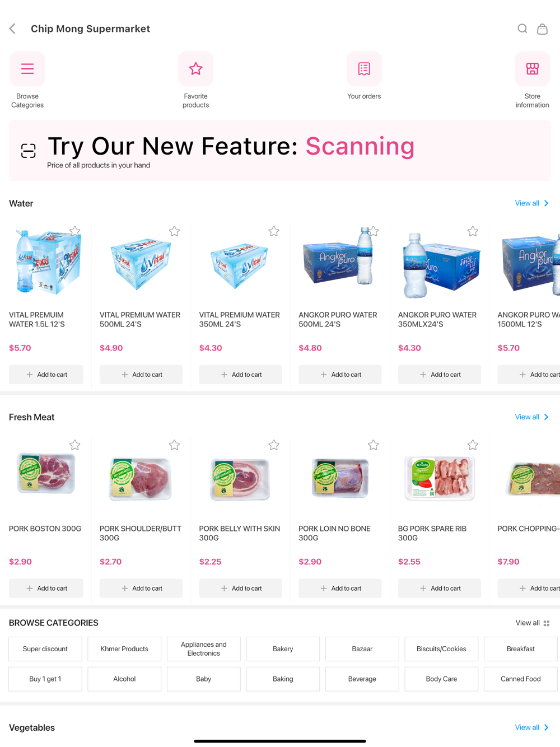Open Your orders list icon

point(364,69)
